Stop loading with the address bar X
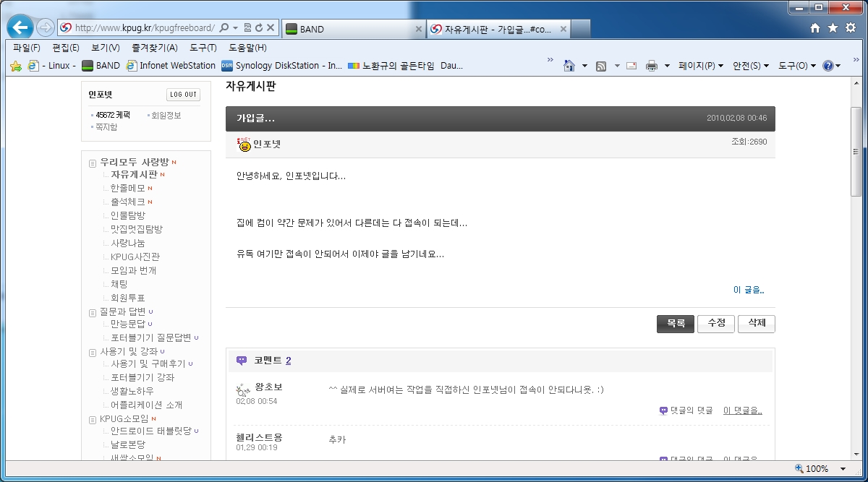The image size is (868, 482). [270, 28]
